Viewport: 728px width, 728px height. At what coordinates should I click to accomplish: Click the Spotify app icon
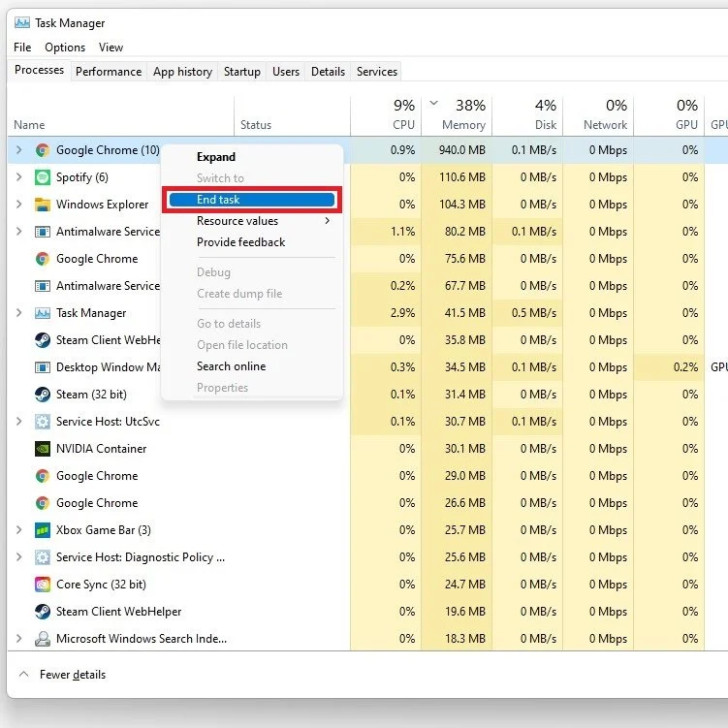(x=43, y=177)
